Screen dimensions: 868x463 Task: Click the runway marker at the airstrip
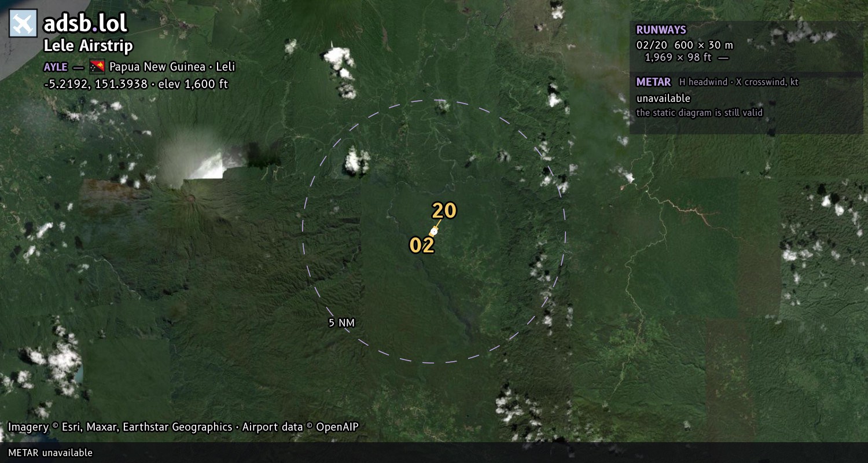433,231
